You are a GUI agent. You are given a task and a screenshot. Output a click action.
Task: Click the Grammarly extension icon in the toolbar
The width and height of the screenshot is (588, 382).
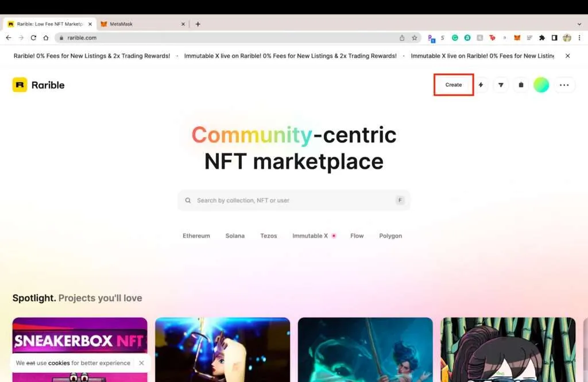click(454, 37)
